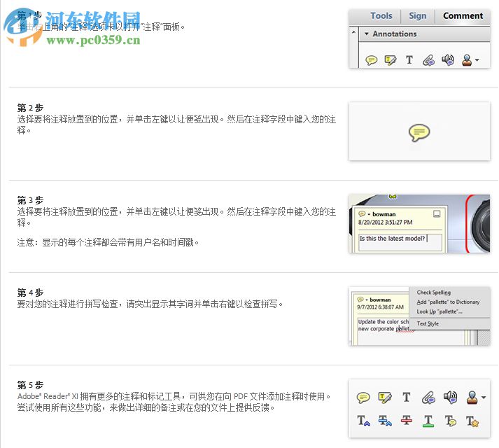
Task: Click the 'Is this the latest model?' text field
Action: [400, 242]
